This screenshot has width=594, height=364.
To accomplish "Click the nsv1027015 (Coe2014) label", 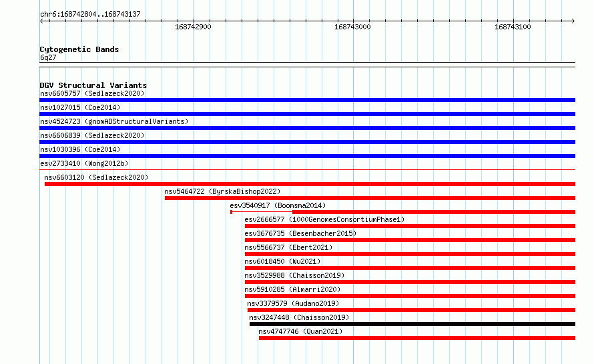I will pos(80,107).
